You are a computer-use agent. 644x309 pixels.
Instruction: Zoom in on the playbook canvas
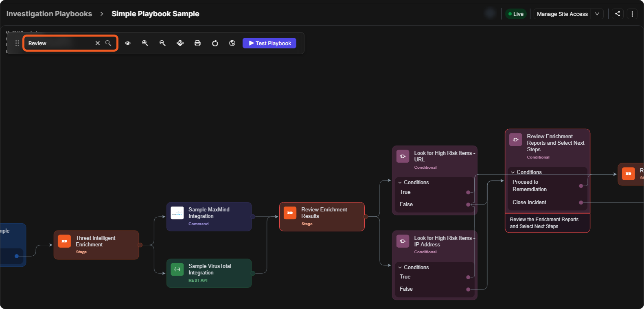tap(145, 43)
